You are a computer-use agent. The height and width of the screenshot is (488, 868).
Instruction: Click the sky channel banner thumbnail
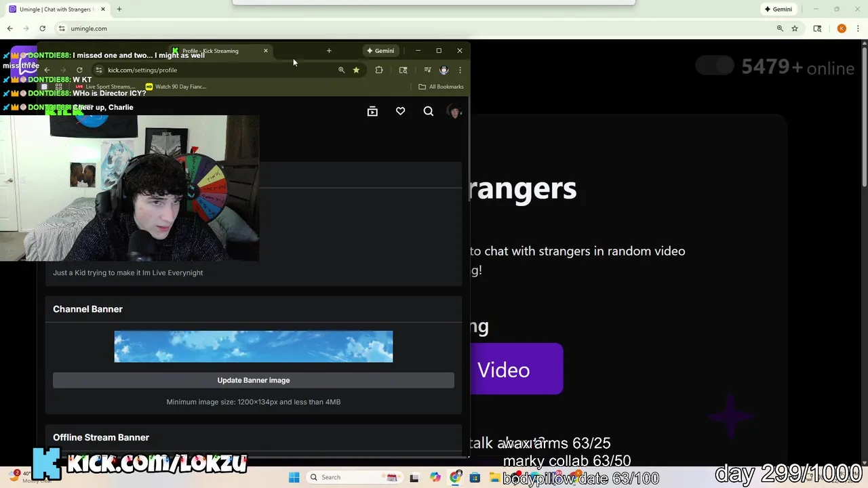(x=254, y=346)
